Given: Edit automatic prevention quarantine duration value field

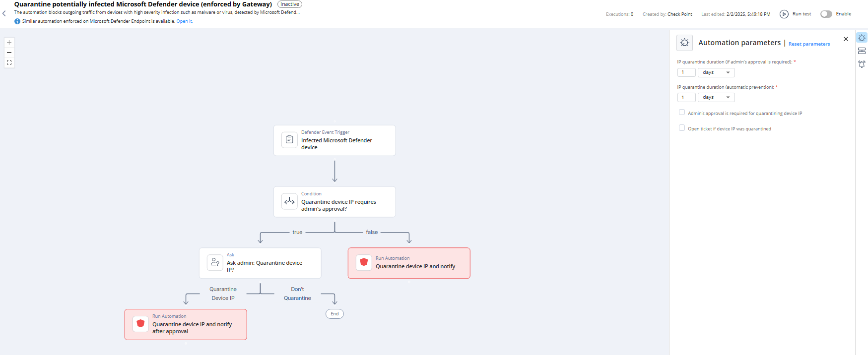Looking at the screenshot, I should click(686, 98).
